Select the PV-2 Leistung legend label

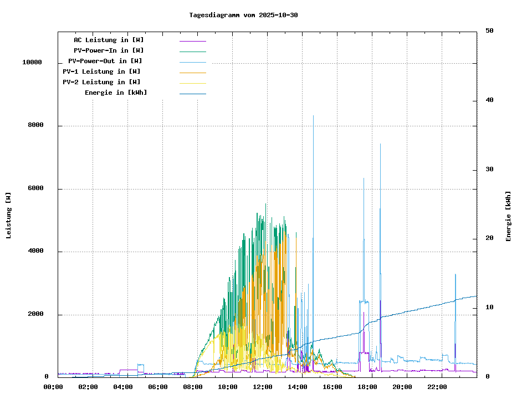101,82
